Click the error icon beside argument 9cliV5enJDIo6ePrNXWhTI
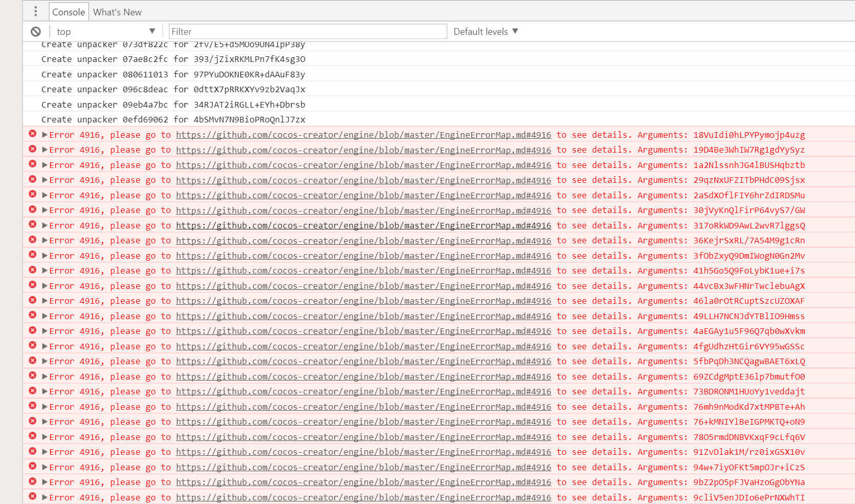Viewport: 855px width, 504px height. coord(32,496)
